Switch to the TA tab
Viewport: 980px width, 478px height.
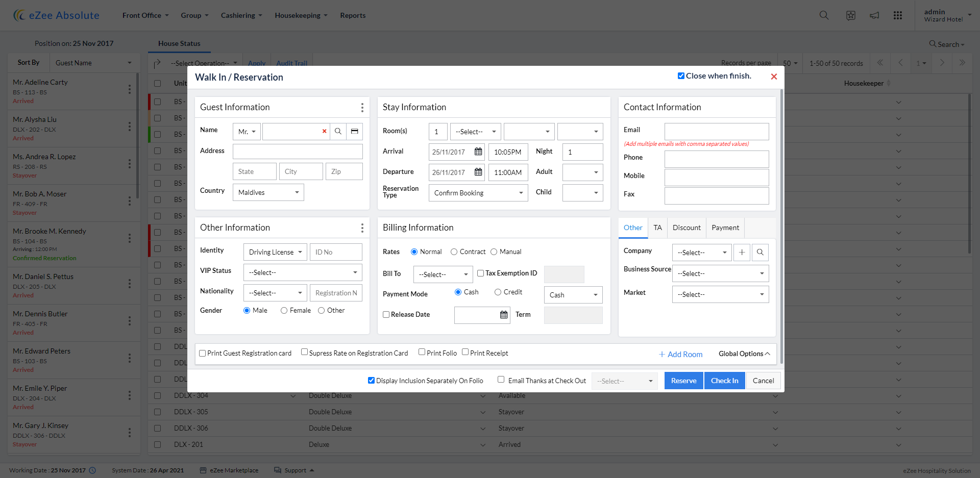(x=657, y=228)
